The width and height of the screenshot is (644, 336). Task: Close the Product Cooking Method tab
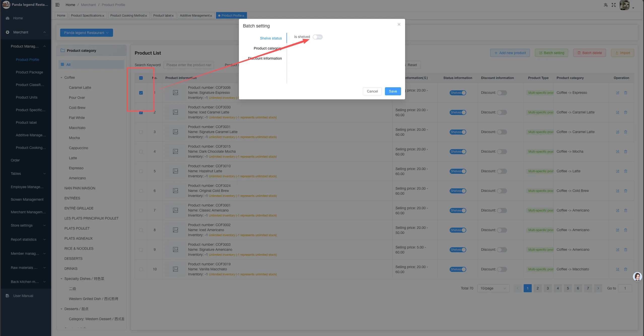click(x=146, y=16)
